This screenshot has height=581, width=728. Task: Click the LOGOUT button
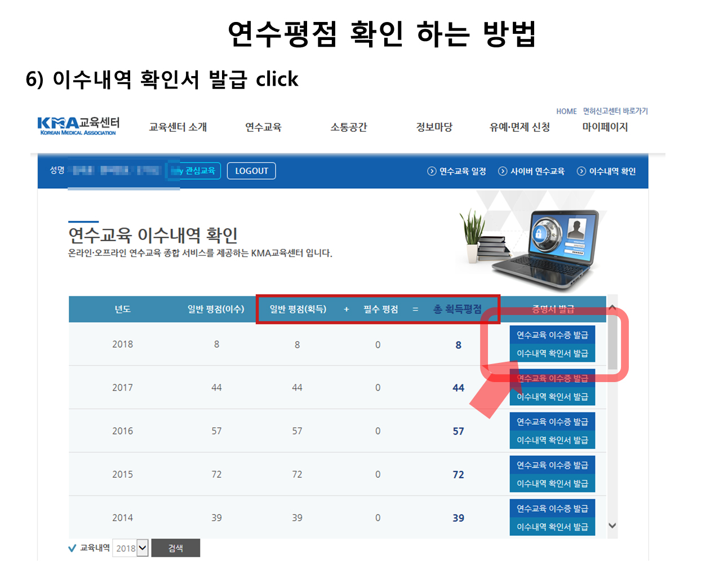coord(251,171)
